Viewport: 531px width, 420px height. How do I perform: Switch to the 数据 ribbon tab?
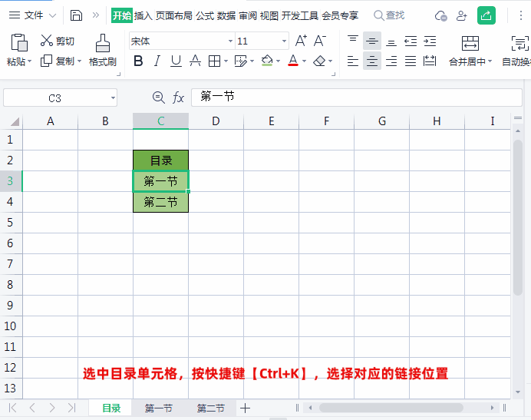point(226,15)
